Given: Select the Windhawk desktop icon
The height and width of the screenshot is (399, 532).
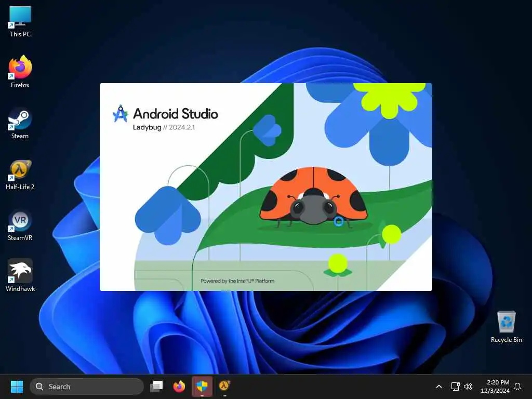Looking at the screenshot, I should pos(20,275).
